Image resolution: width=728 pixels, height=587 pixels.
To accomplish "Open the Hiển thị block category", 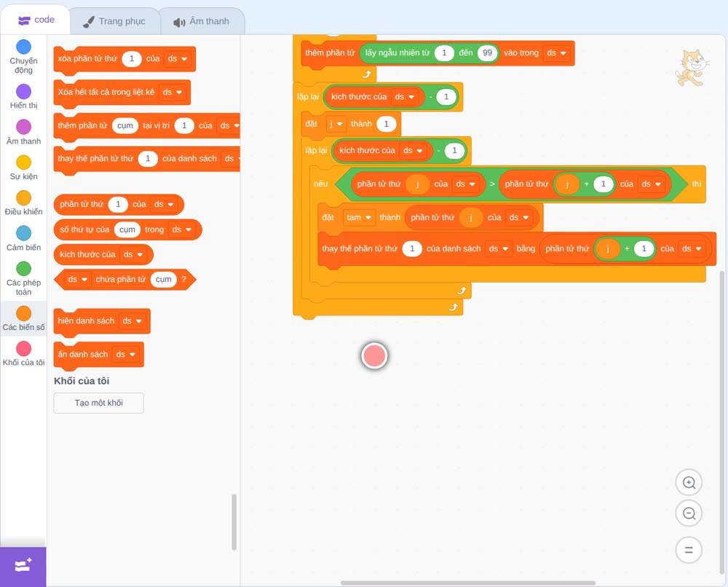I will [x=24, y=97].
